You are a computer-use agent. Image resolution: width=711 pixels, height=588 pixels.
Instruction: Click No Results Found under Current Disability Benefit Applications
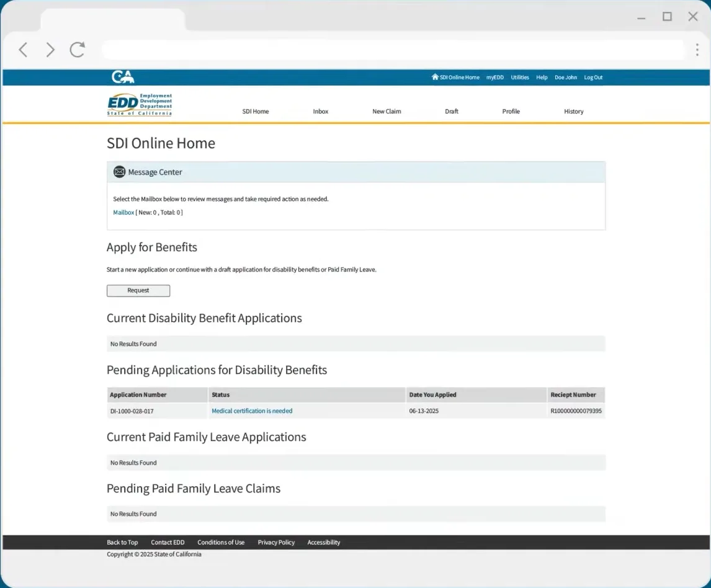coord(133,344)
